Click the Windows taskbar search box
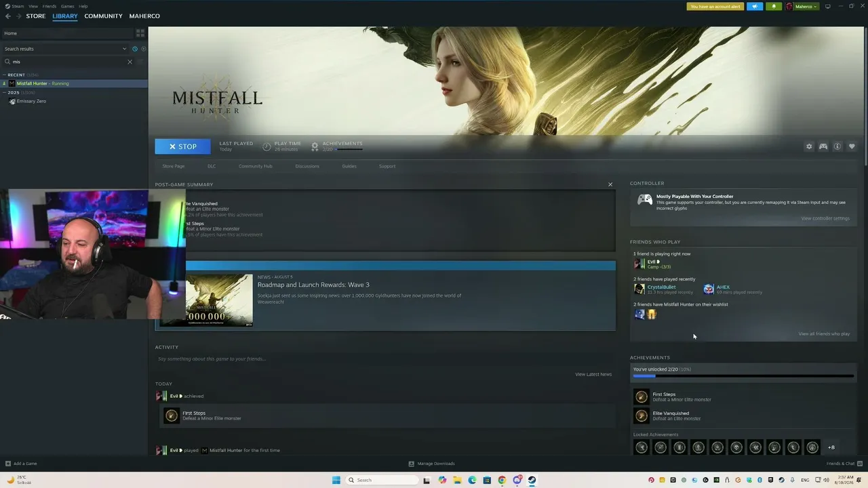 pyautogui.click(x=380, y=480)
